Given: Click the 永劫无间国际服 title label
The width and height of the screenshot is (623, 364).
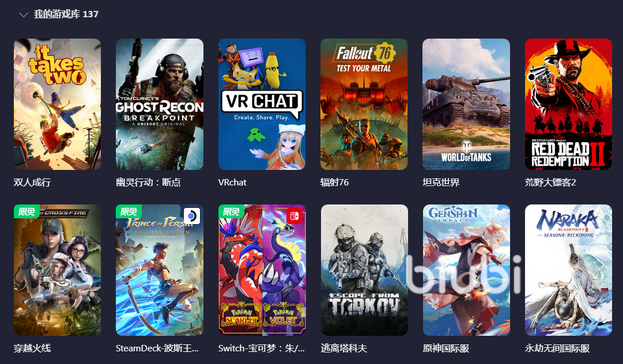Looking at the screenshot, I should [x=557, y=348].
